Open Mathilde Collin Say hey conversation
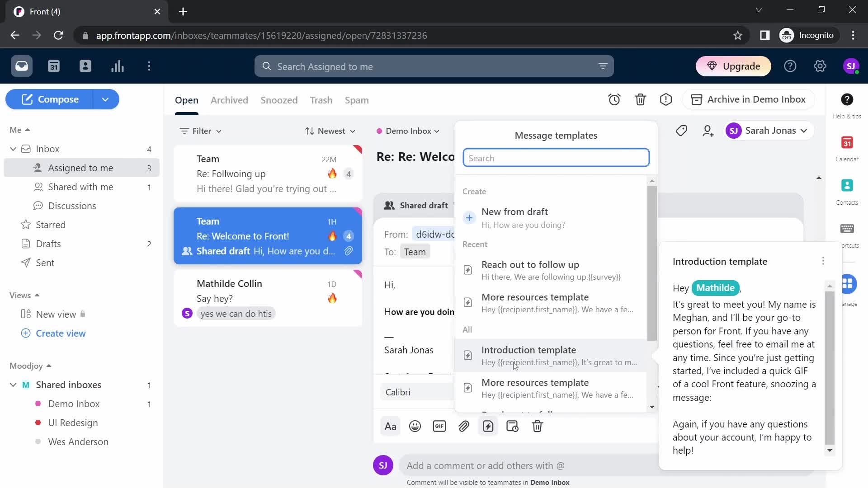The height and width of the screenshot is (488, 868). (268, 298)
